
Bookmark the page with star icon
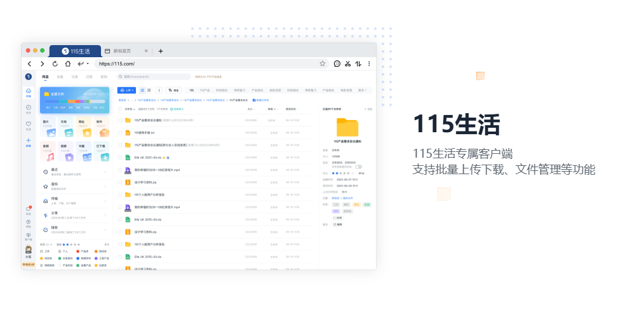pyautogui.click(x=323, y=64)
